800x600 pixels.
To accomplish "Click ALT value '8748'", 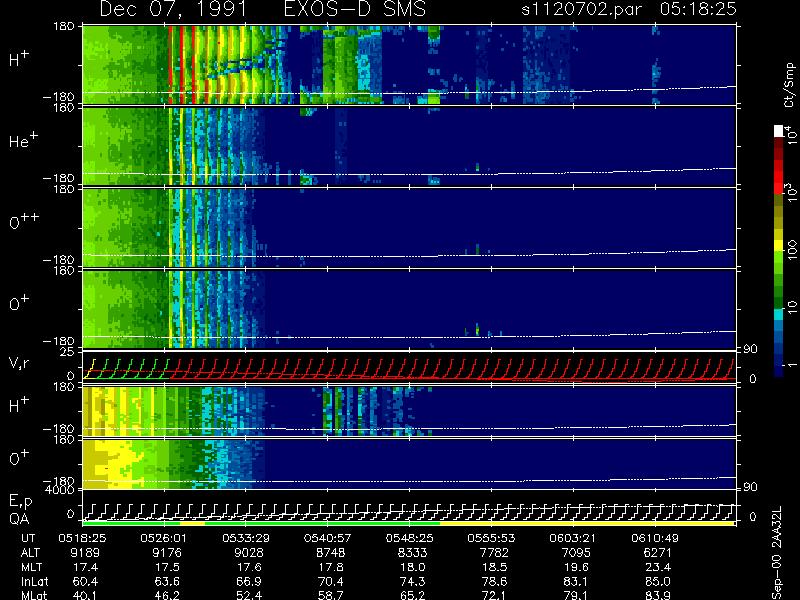I will (331, 553).
